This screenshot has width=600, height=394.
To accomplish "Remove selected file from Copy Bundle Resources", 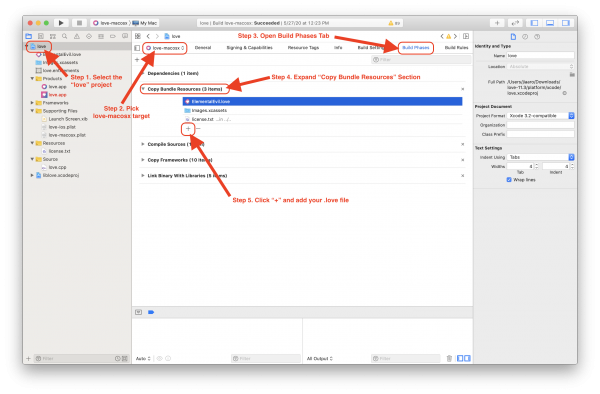I will pos(198,129).
